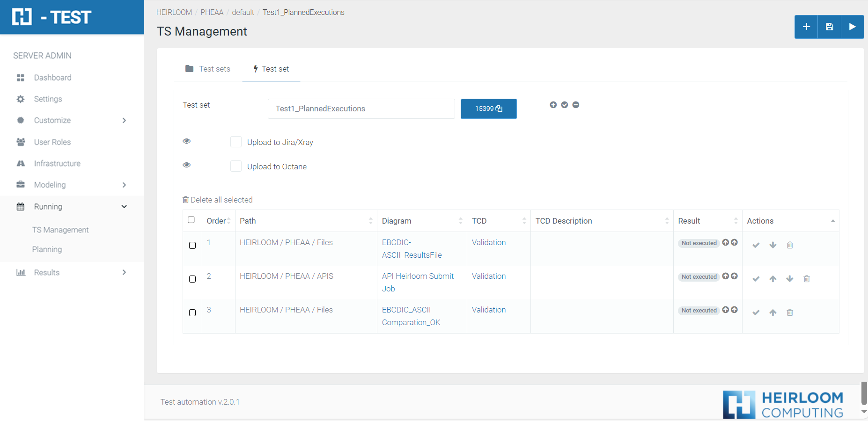
Task: Enable Upload to Jira/Xray checkbox
Action: (236, 142)
